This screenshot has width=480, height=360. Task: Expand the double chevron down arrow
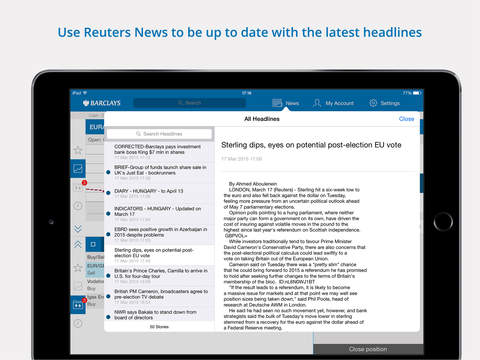pos(78,228)
